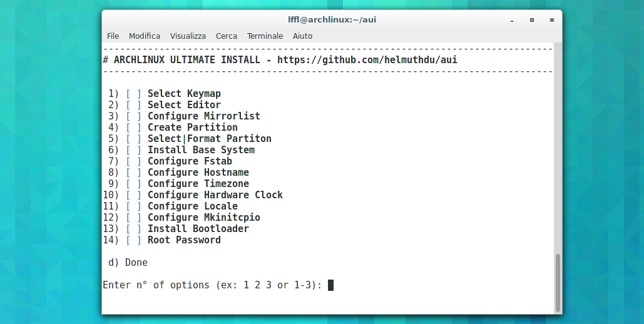The width and height of the screenshot is (644, 324).
Task: Click the 'Configure Locale' text
Action: pos(193,206)
